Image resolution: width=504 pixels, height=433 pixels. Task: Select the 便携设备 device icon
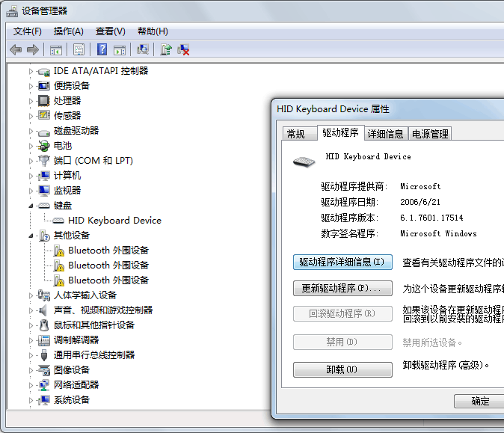(44, 86)
